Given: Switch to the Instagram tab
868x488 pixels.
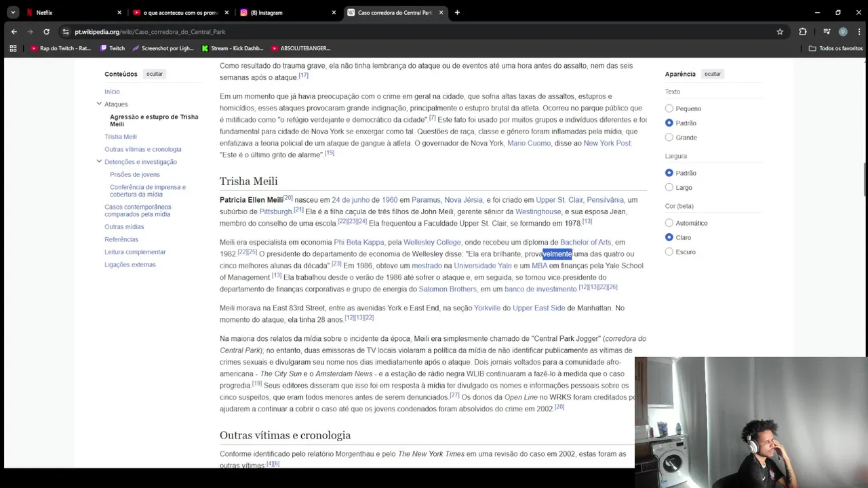Looking at the screenshot, I should pos(286,12).
